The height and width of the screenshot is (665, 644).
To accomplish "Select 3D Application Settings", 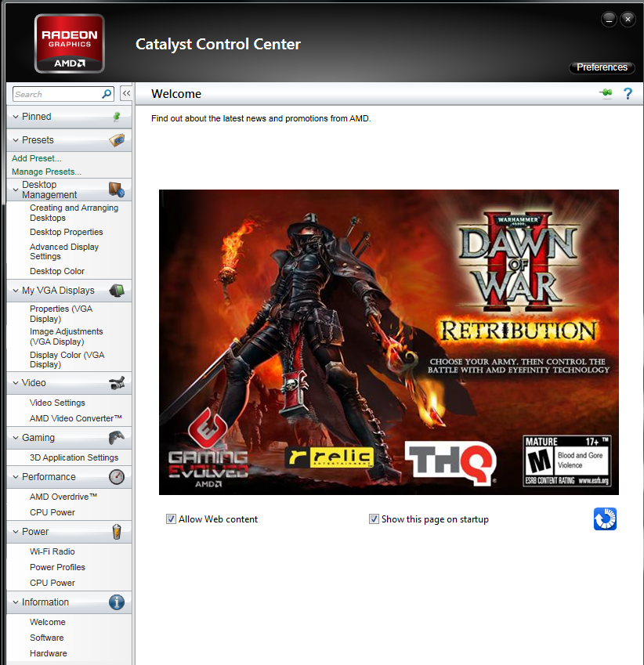I will point(74,457).
